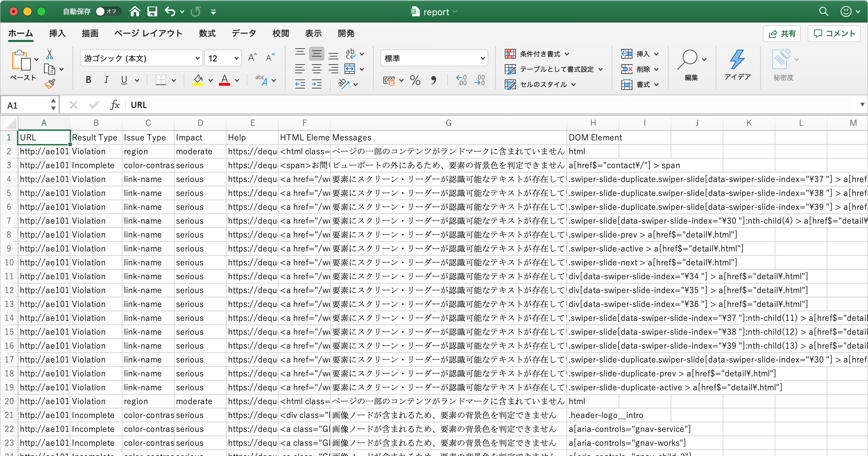This screenshot has height=456, width=868.
Task: Toggle Italic formatting button
Action: pyautogui.click(x=106, y=80)
